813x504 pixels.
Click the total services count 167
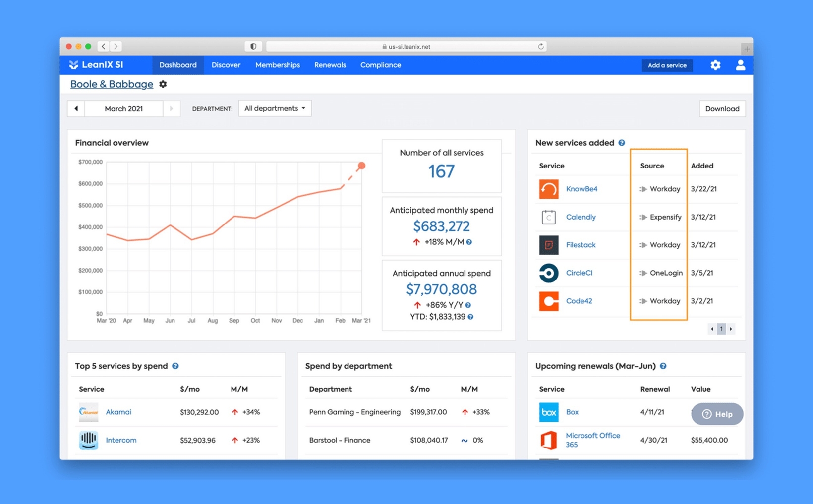coord(441,171)
